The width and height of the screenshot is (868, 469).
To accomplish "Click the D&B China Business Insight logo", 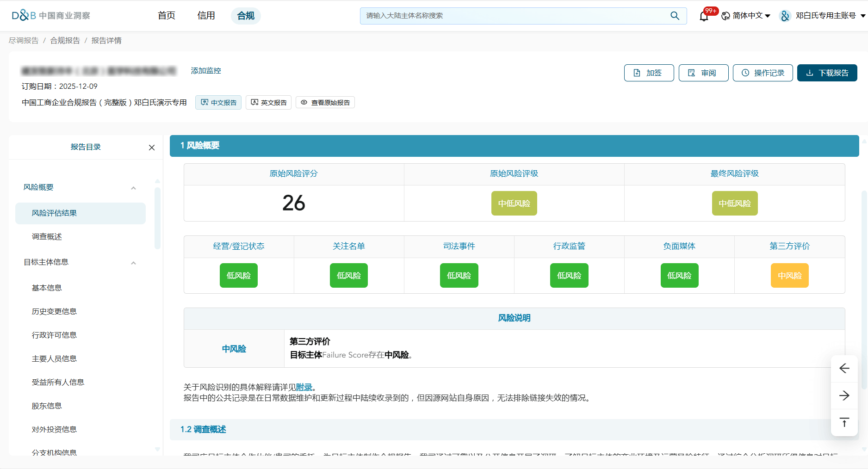I will (51, 16).
